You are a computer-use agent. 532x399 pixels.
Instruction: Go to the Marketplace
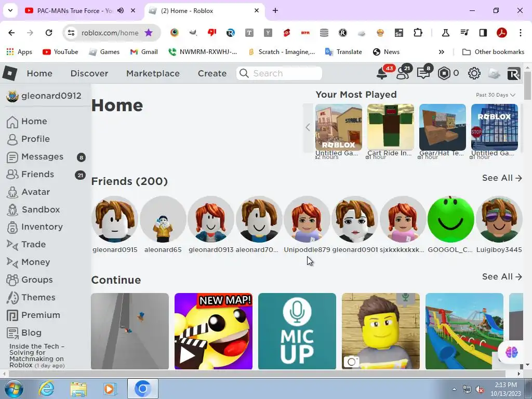[153, 73]
